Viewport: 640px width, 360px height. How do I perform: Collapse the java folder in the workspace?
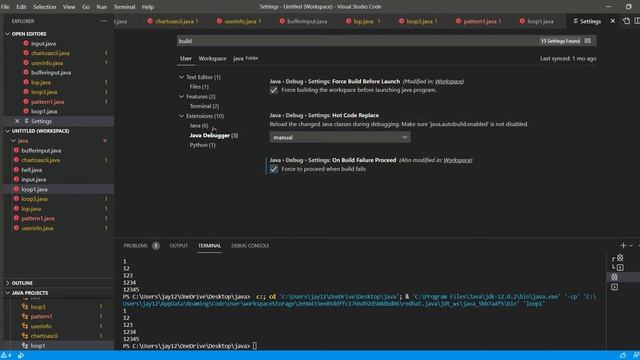click(x=13, y=141)
